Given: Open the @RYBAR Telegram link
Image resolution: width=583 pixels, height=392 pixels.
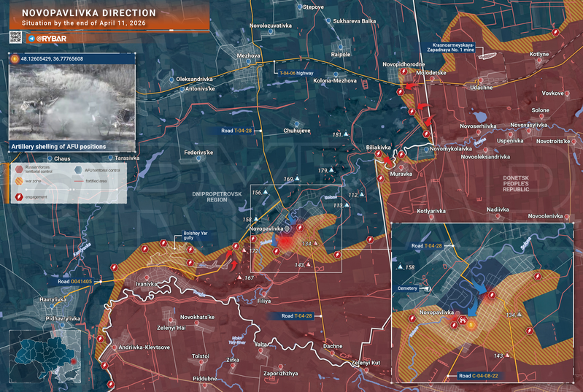Looking at the screenshot, I should (51, 39).
